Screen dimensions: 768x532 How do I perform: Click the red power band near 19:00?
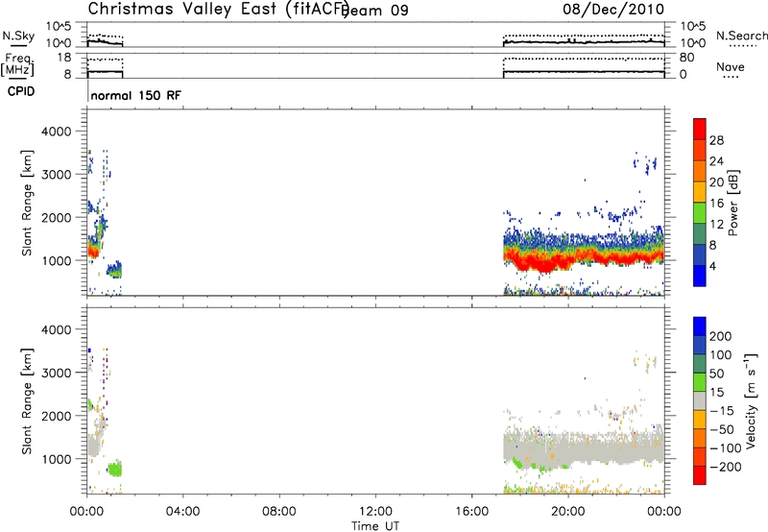tap(543, 262)
